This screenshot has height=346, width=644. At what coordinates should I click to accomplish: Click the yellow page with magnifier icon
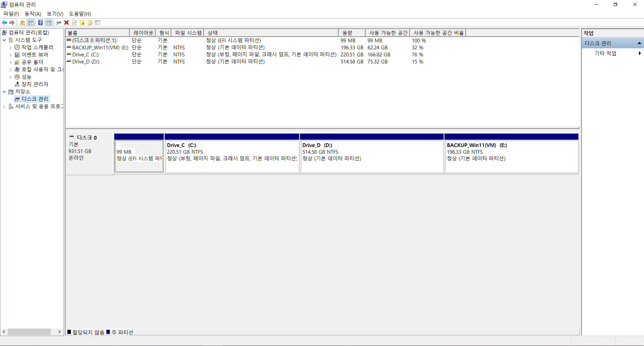point(90,22)
